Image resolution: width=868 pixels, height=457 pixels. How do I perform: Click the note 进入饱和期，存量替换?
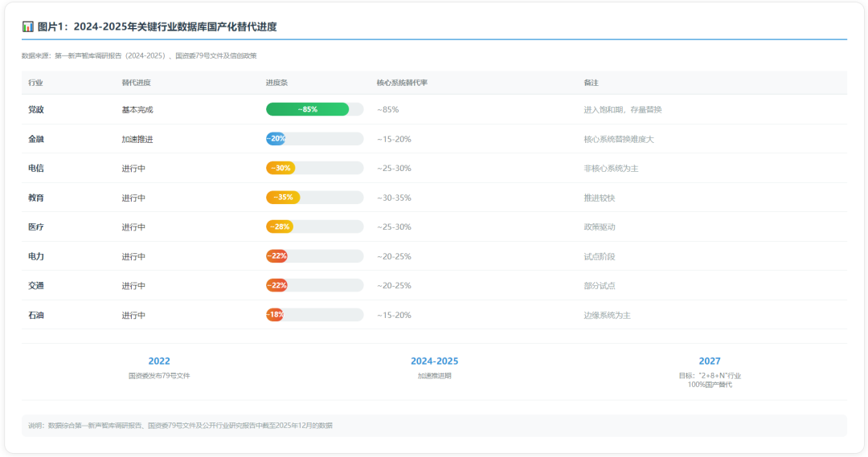coord(623,109)
